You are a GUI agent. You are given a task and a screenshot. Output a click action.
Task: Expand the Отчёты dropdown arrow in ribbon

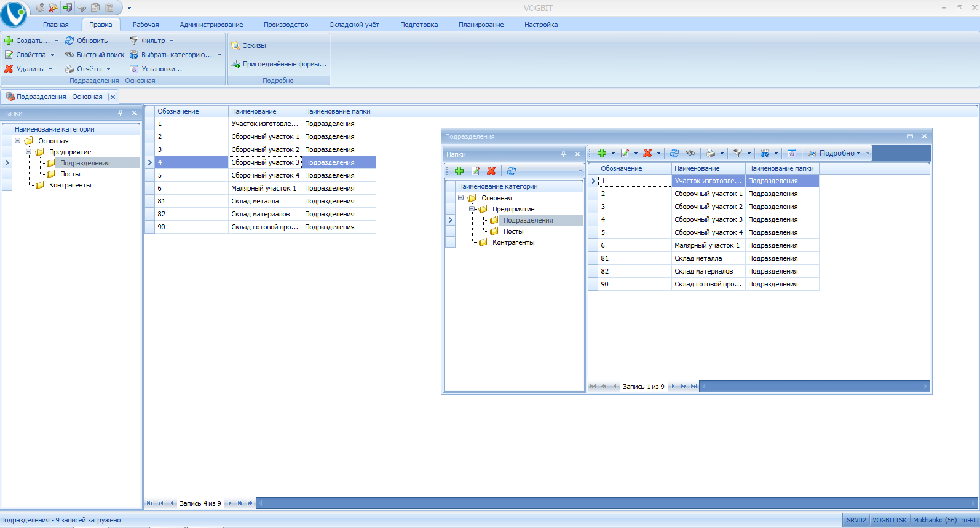pyautogui.click(x=108, y=69)
